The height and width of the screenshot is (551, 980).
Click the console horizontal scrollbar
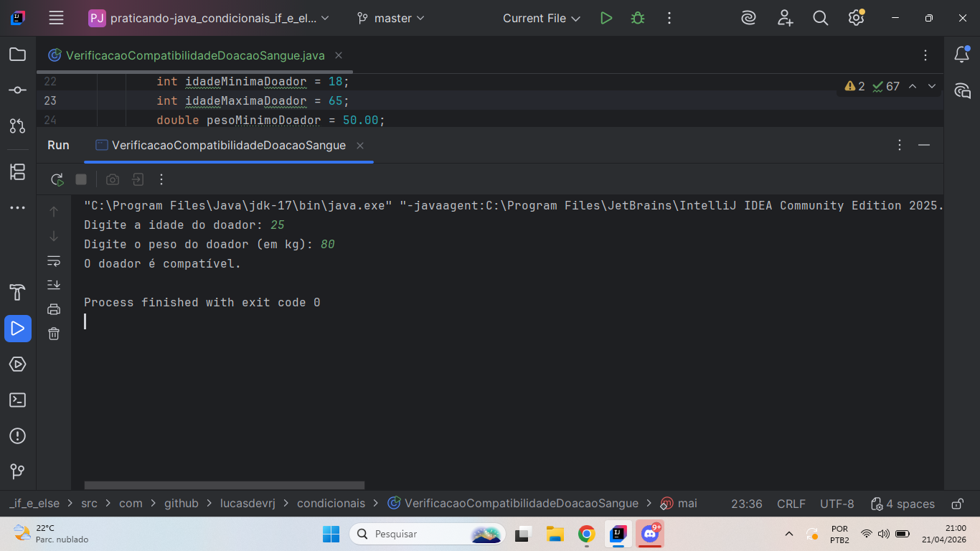[224, 486]
